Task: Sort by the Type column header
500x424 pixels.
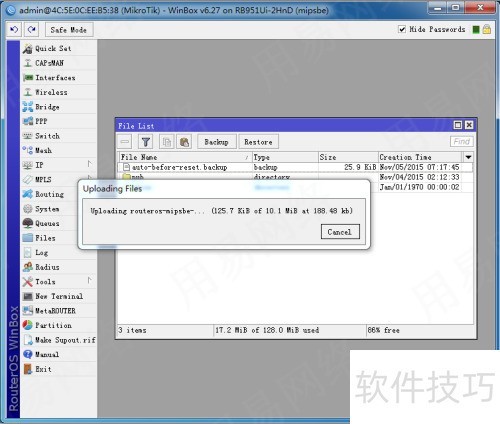Action: click(285, 157)
